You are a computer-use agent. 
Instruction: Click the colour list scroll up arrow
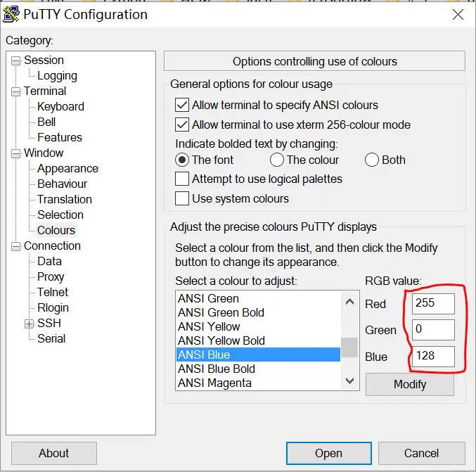coord(349,302)
